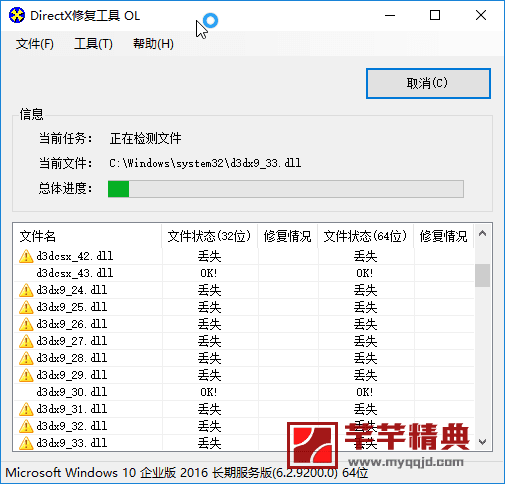Click warning icon beside d3dx9_32.dll

tap(26, 426)
